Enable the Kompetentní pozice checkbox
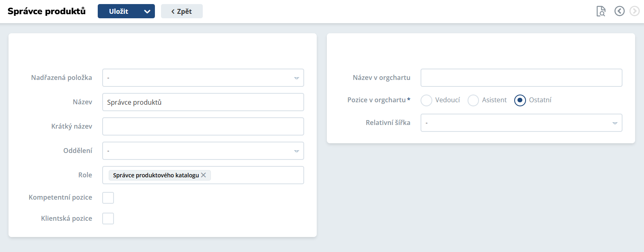The width and height of the screenshot is (644, 252). (108, 198)
